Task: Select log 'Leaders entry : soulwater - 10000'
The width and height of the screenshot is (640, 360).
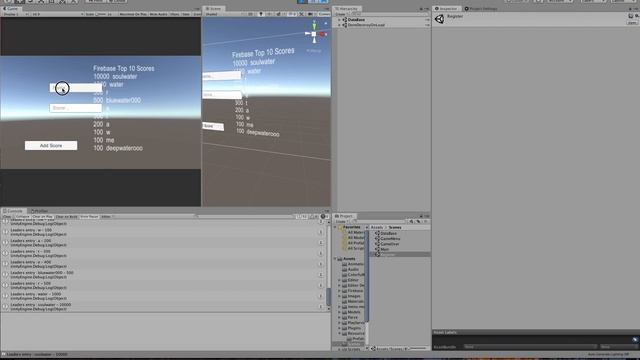Action: pyautogui.click(x=160, y=307)
